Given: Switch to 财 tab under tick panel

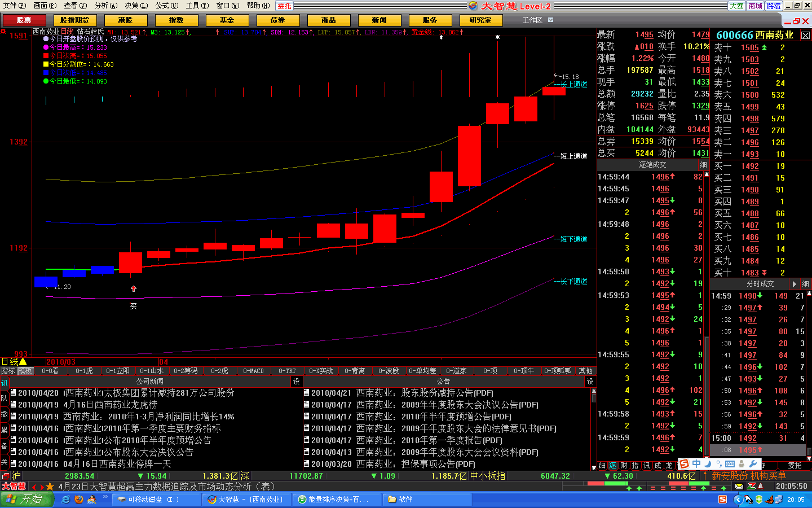Looking at the screenshot, I should tap(624, 466).
